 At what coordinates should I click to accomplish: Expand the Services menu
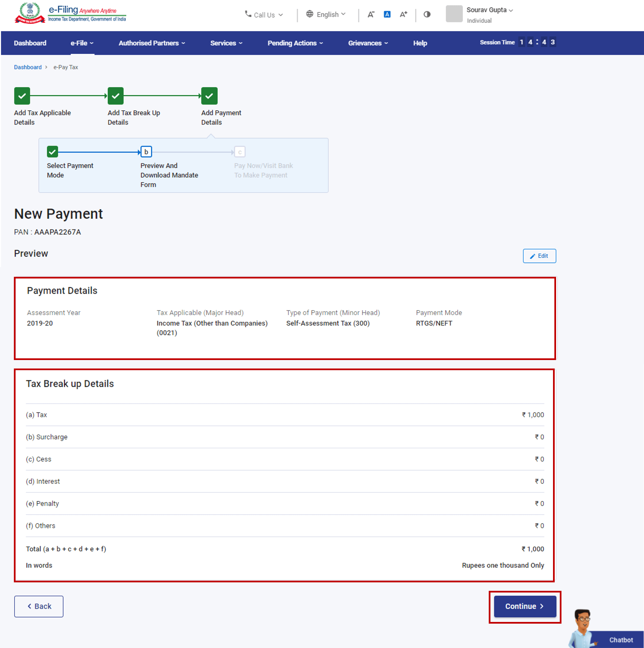click(x=226, y=43)
